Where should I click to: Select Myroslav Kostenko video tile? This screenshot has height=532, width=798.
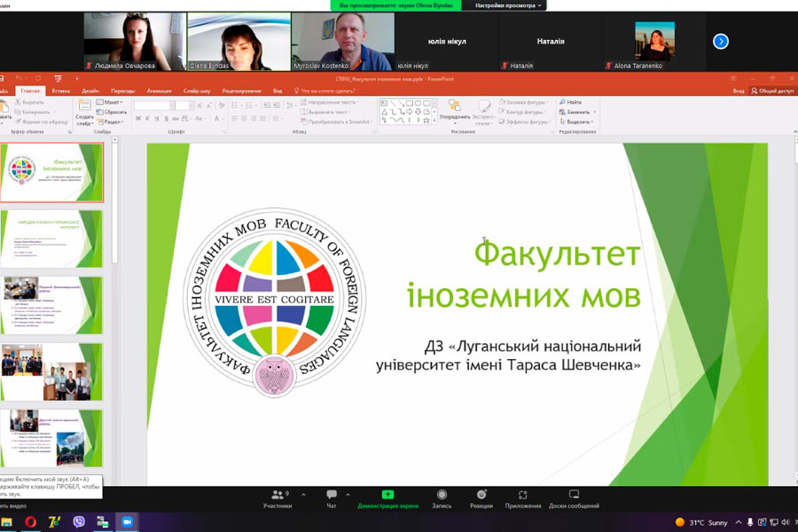(x=343, y=42)
